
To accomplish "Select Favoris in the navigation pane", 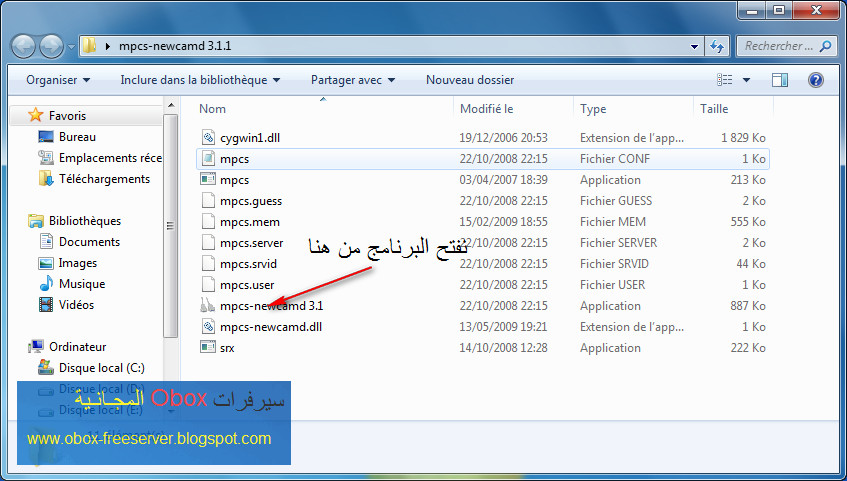I will click(68, 116).
